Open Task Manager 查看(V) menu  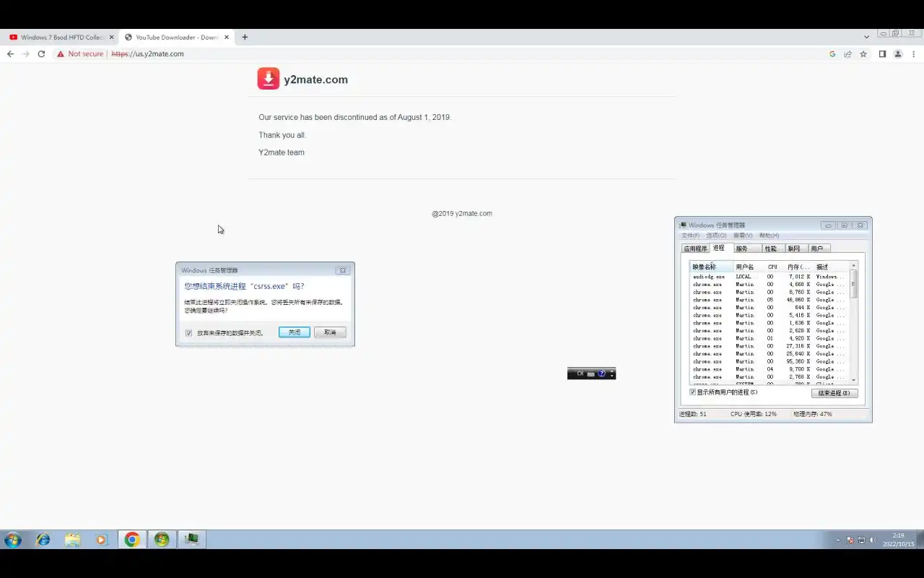pos(743,236)
